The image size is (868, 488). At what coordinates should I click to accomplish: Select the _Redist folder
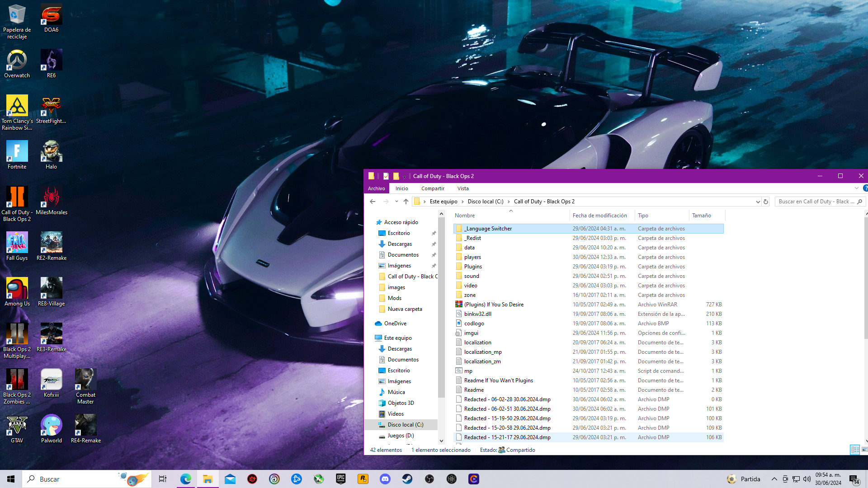point(588,238)
